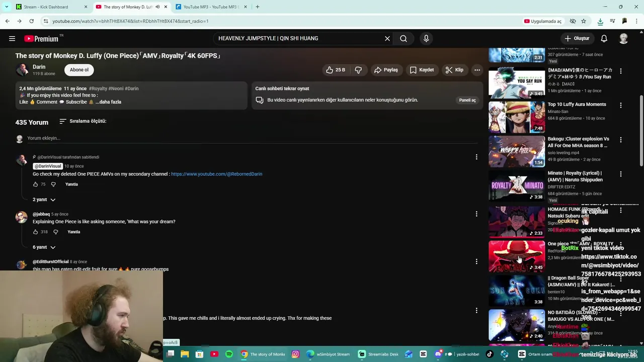This screenshot has width=644, height=362.
Task: Open wSimbiyot Stream Edge window in taskbar
Action: (328, 354)
